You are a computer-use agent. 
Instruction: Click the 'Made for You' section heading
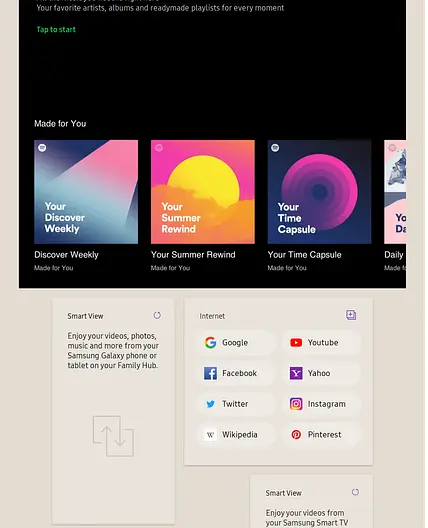pos(60,124)
